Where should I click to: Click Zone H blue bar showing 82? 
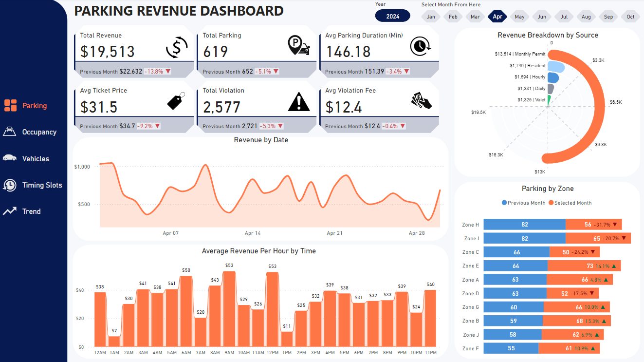pos(525,225)
